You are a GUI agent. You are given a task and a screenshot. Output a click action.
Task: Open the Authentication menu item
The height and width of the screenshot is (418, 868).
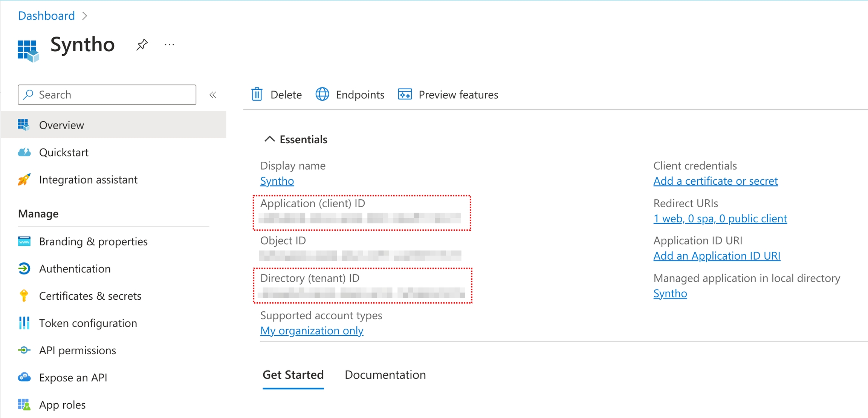tap(75, 269)
